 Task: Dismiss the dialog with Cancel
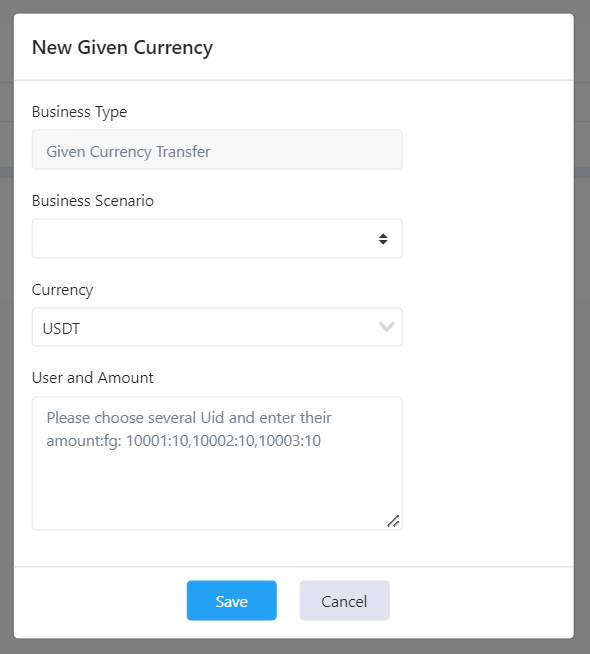click(344, 600)
